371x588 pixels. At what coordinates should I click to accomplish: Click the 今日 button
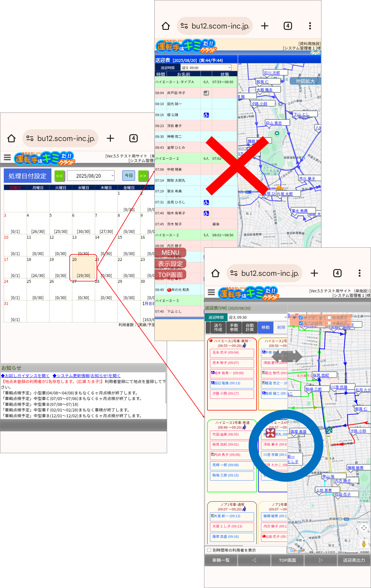[129, 176]
